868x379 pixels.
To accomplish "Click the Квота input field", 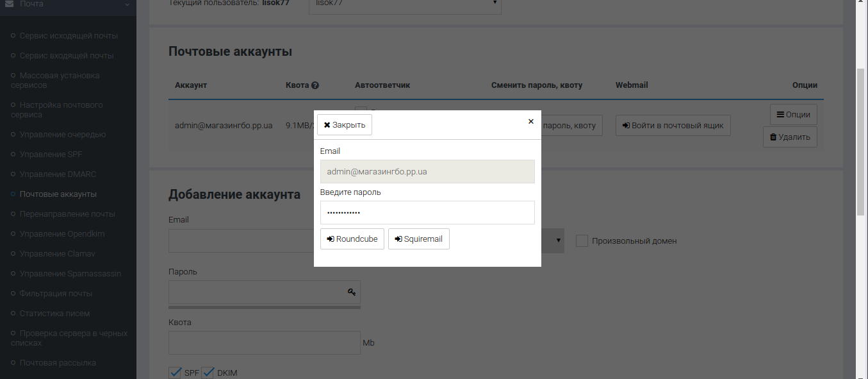I will click(264, 342).
